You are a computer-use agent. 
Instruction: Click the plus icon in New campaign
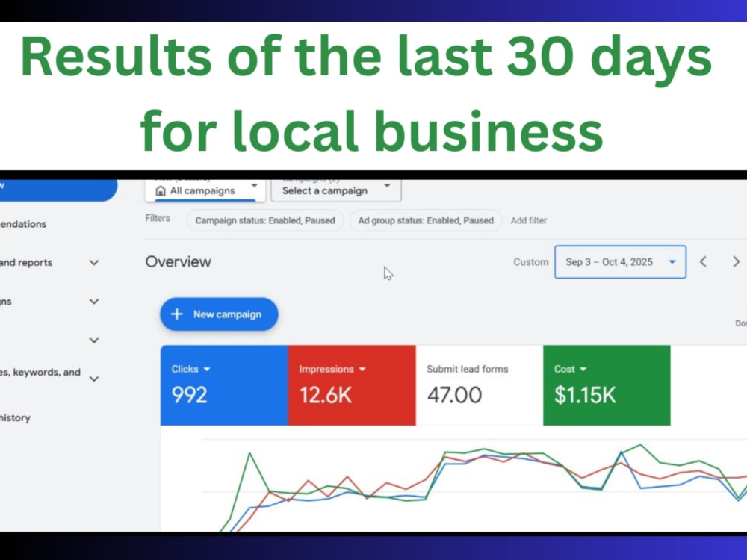click(177, 314)
